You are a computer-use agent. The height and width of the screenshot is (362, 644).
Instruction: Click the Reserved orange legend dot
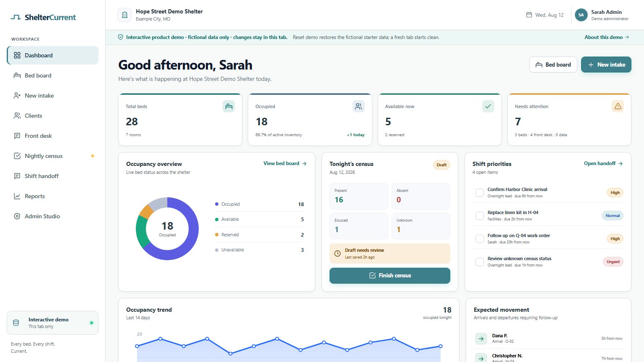pyautogui.click(x=217, y=235)
